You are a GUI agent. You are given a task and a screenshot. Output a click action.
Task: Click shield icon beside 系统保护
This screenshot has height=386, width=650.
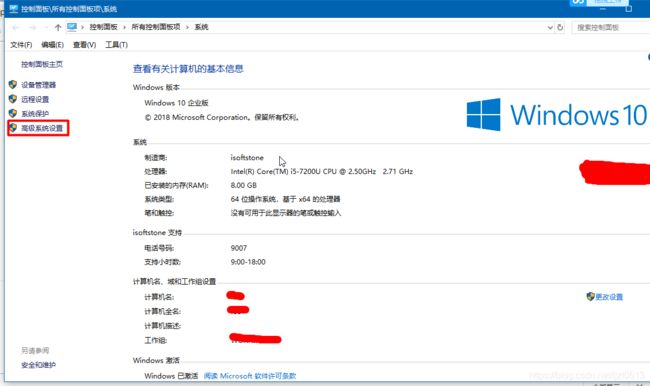point(13,113)
